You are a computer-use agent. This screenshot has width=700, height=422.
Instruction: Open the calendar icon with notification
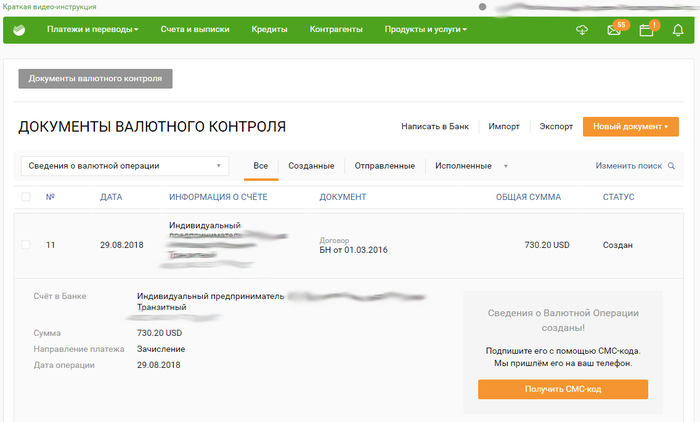click(646, 30)
